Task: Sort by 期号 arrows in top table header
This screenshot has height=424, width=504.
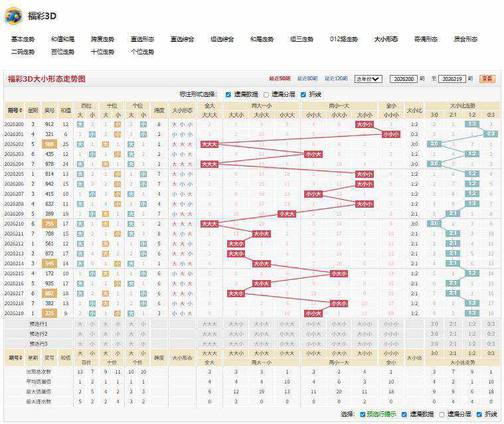Action: coord(21,110)
